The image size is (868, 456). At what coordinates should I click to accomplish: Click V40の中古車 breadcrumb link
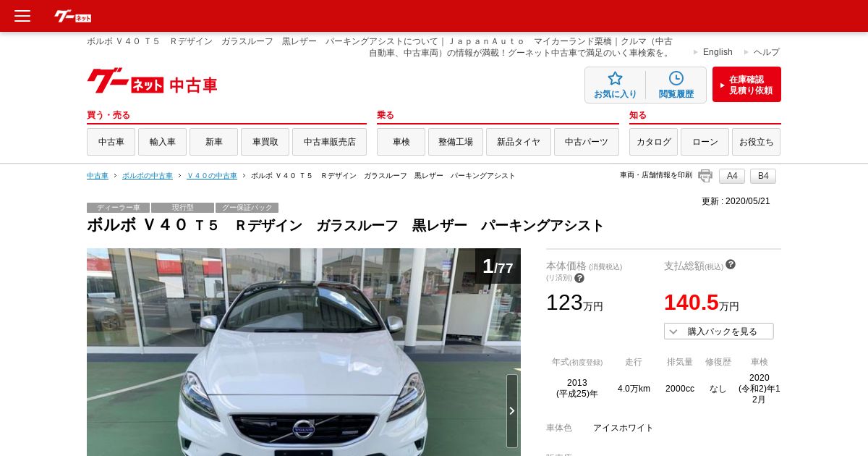212,176
